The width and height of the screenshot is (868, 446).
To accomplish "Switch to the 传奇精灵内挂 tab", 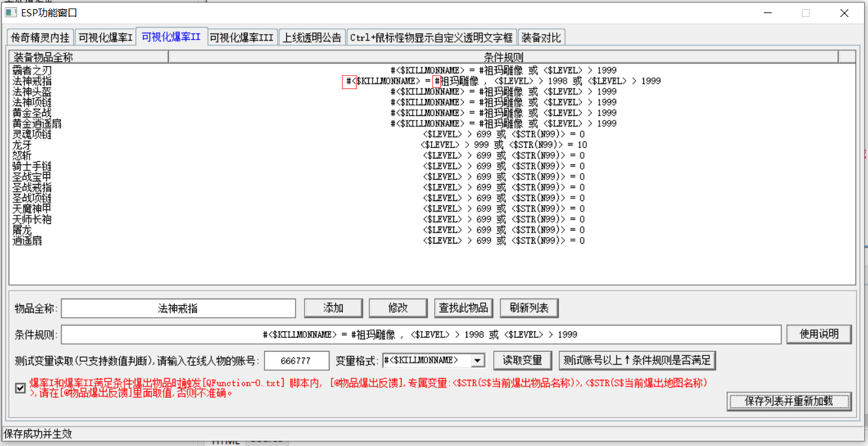I will point(40,37).
